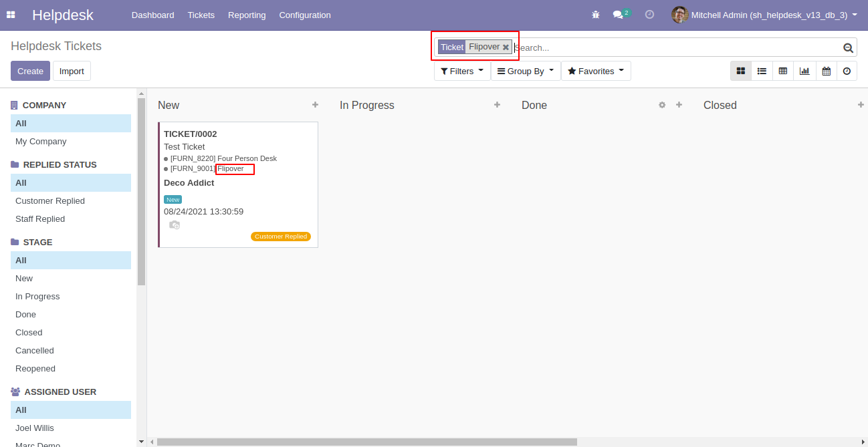The image size is (868, 447).
Task: Click activity clock icon on TICKET/0002 card
Action: coord(175,225)
